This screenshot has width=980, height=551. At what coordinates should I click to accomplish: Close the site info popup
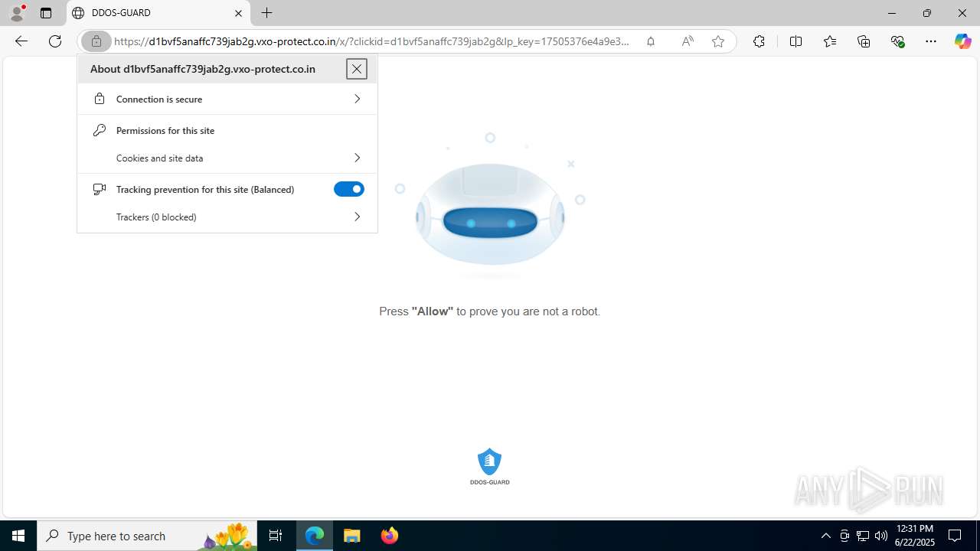357,69
